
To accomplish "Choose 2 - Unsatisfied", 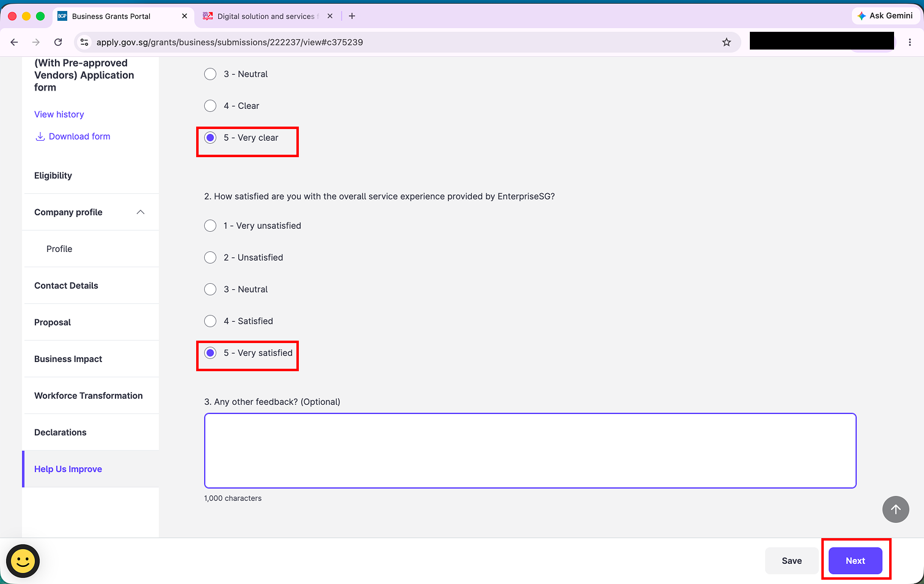I will [x=210, y=257].
